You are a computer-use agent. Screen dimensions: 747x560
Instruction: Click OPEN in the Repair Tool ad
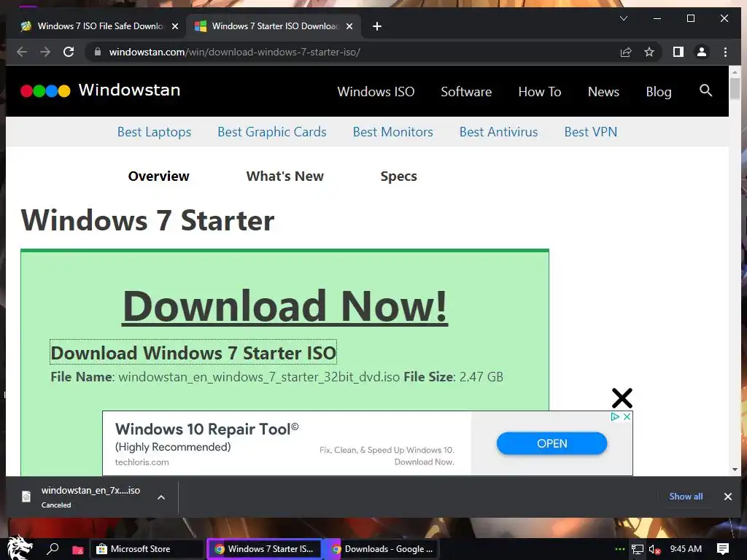551,443
